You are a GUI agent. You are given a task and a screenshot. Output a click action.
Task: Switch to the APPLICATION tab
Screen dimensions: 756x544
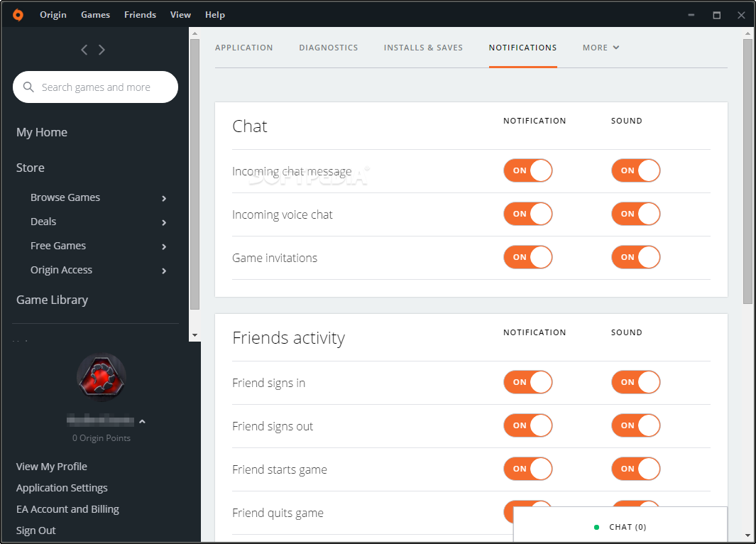coord(244,48)
